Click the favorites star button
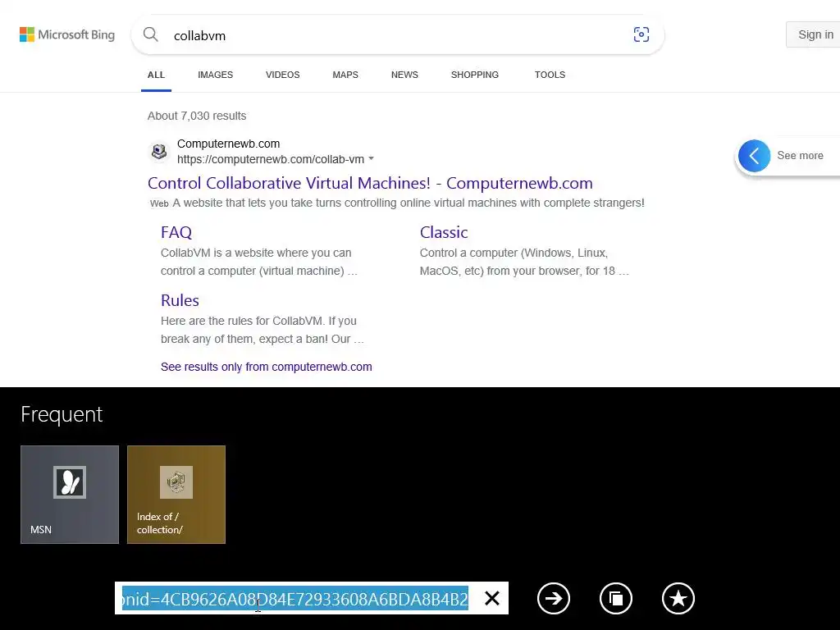The height and width of the screenshot is (630, 840). coord(678,598)
